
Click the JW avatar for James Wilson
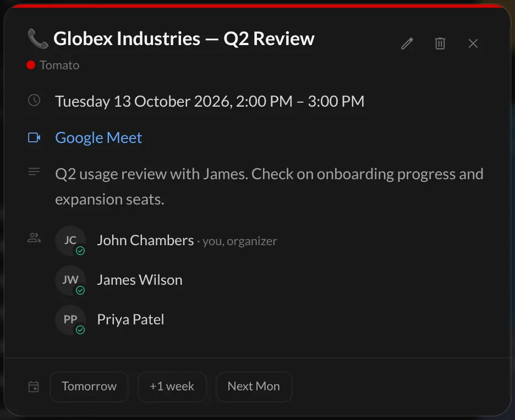click(x=70, y=280)
